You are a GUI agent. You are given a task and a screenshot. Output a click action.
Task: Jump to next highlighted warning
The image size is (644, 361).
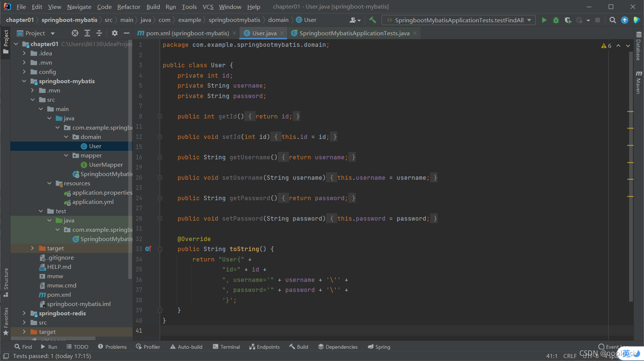click(x=628, y=46)
